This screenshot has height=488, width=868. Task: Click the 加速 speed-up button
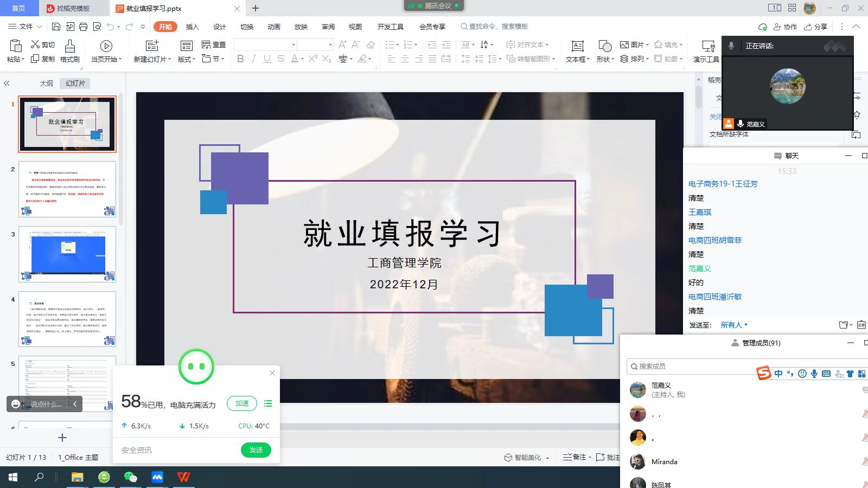pyautogui.click(x=242, y=403)
